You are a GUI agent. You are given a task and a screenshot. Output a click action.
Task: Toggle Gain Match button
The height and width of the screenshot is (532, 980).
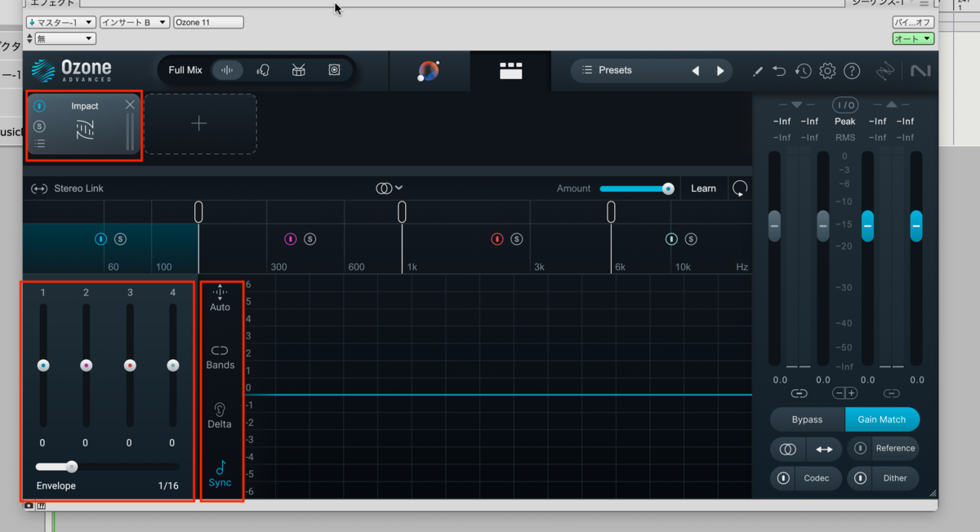point(882,419)
